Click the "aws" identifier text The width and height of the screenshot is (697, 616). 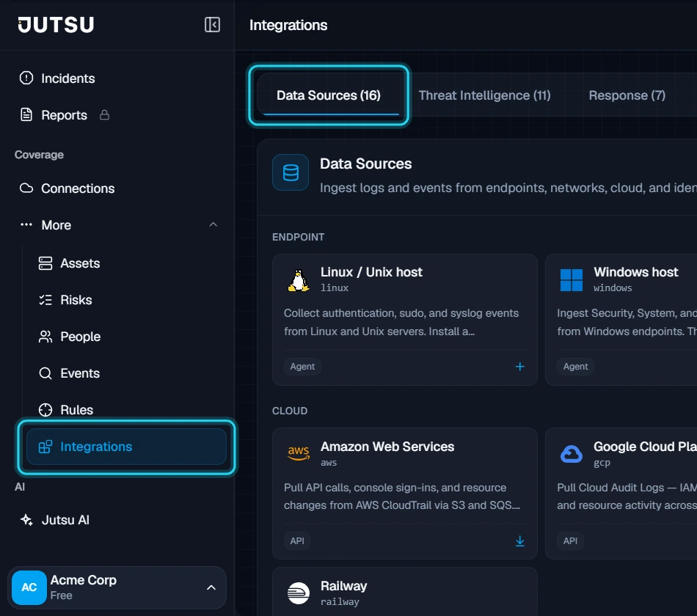click(x=329, y=463)
